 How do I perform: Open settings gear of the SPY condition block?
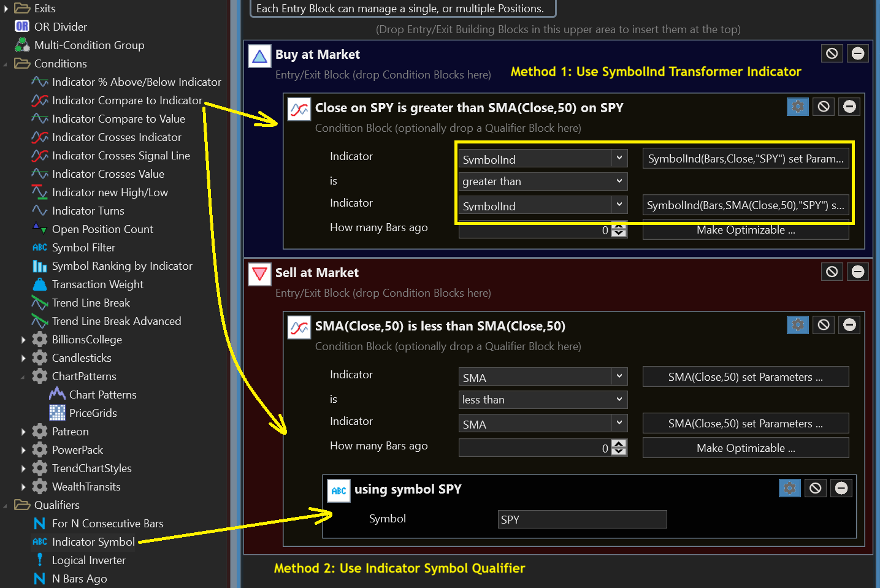797,107
